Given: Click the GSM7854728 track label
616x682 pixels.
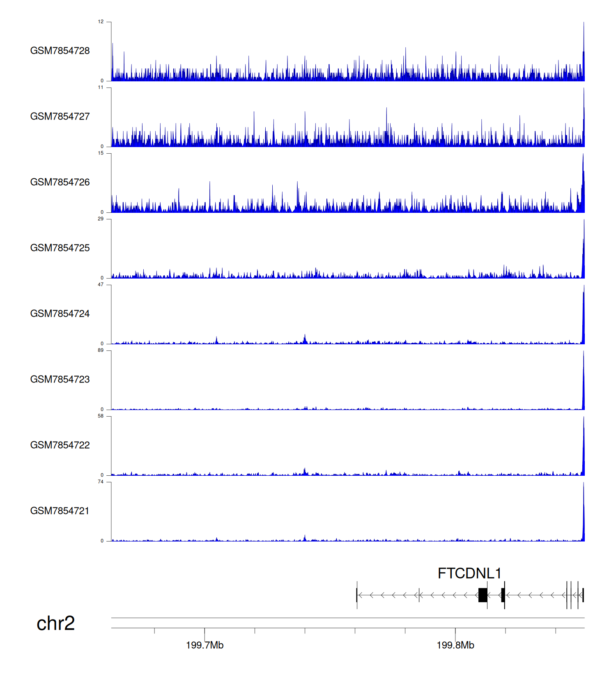Looking at the screenshot, I should tap(60, 51).
